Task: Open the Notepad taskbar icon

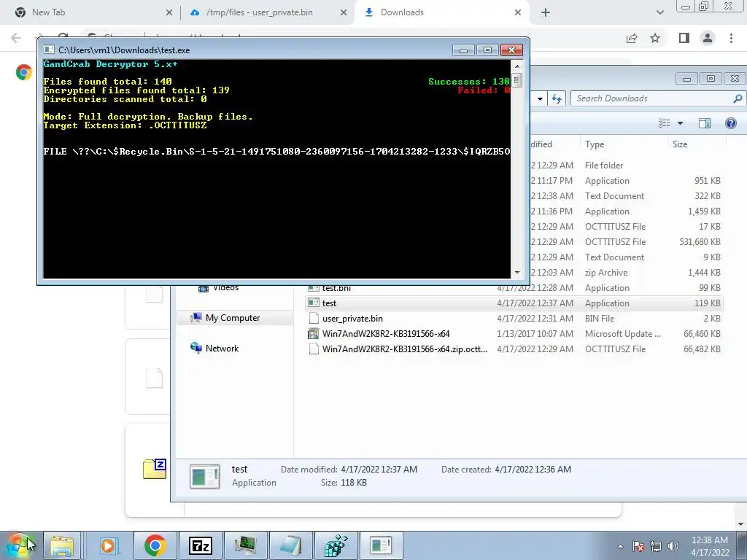Action: tap(290, 545)
